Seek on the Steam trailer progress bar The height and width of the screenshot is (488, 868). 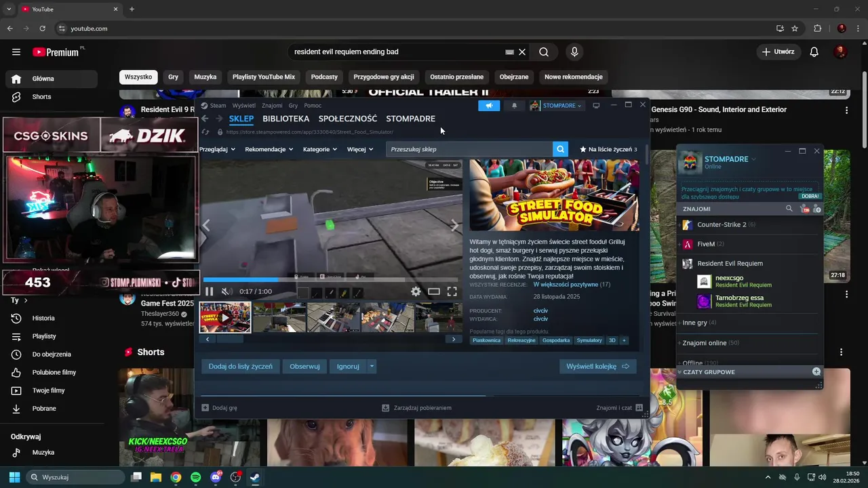(330, 279)
